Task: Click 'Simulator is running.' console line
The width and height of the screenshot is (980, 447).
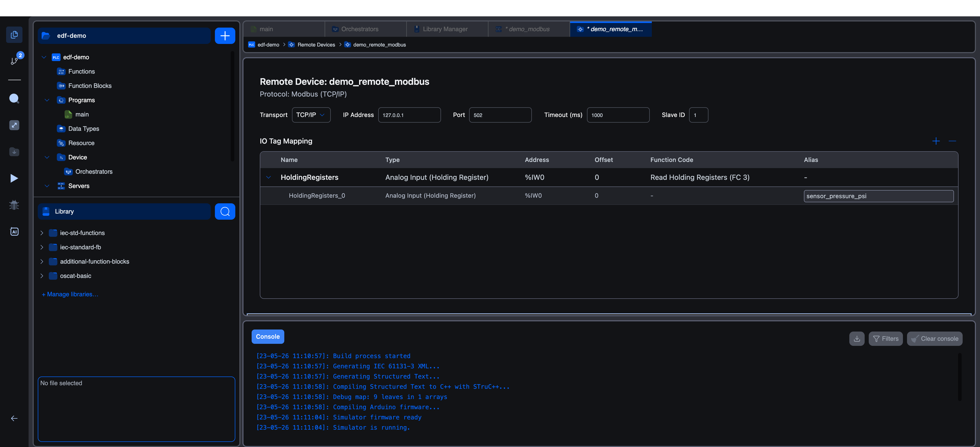Action: pos(371,428)
